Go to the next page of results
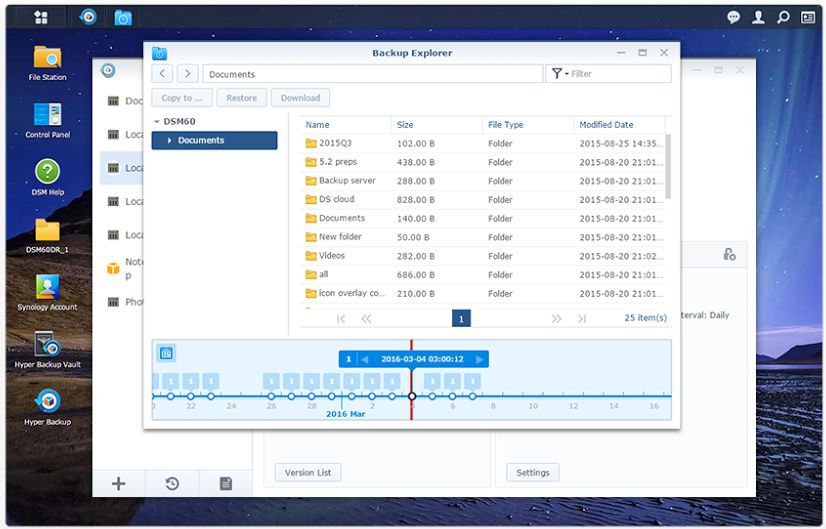Viewport: 826px width, 529px height. 556,318
